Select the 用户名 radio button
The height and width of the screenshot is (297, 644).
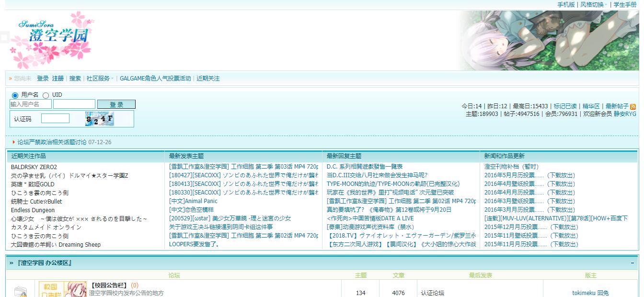pos(15,95)
